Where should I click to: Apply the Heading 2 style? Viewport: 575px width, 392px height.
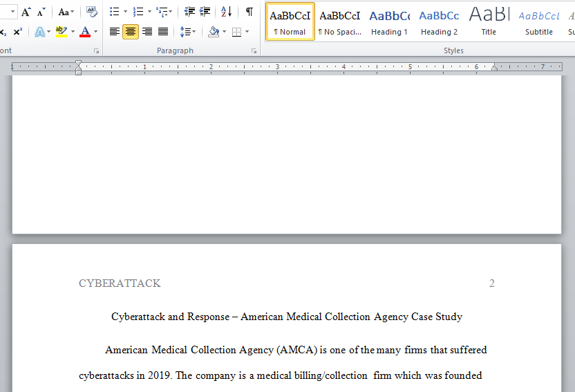439,21
